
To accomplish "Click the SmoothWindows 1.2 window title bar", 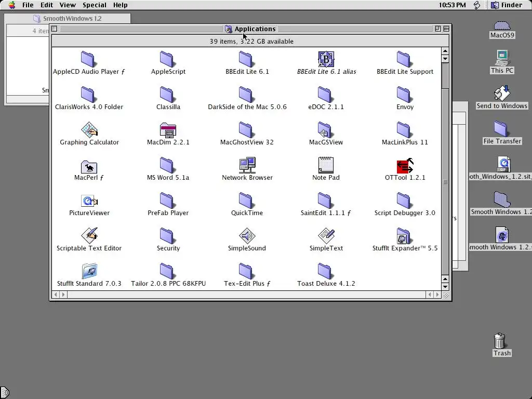I will point(67,18).
